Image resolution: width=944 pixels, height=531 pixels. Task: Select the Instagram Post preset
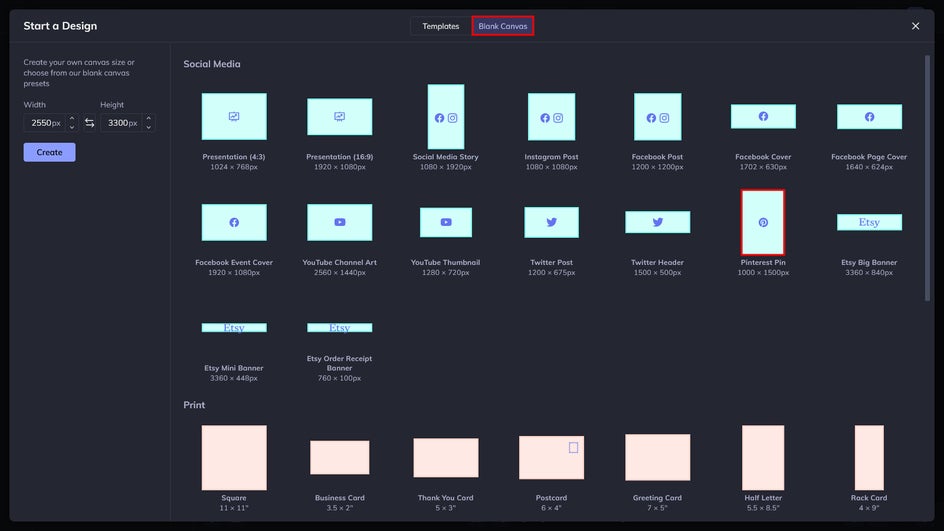point(551,117)
